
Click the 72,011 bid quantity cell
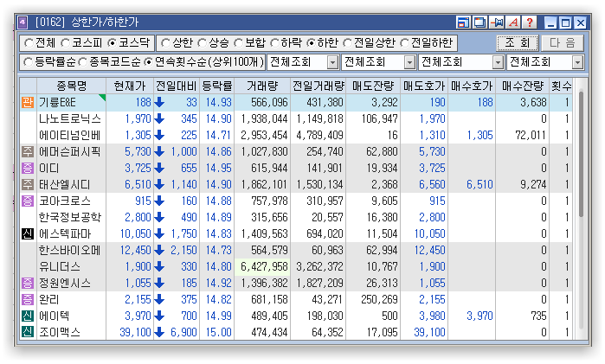click(x=531, y=135)
